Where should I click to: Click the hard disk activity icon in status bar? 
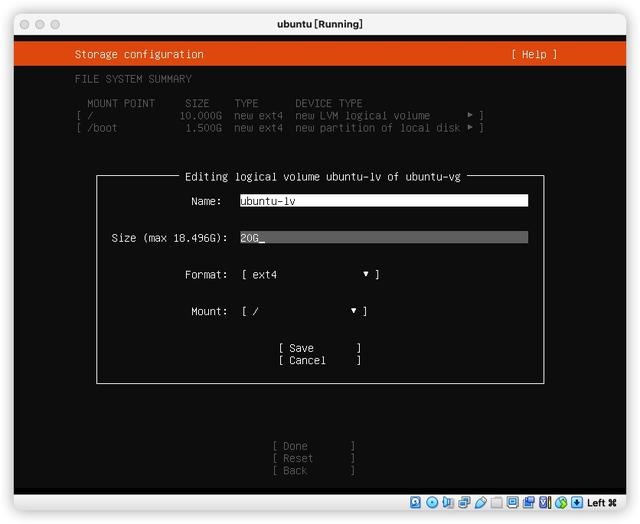coord(415,502)
